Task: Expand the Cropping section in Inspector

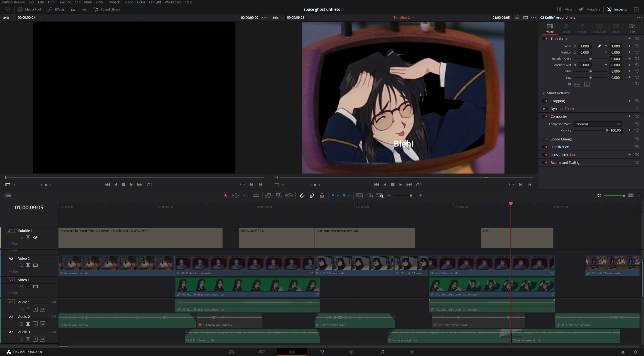Action: coord(558,101)
